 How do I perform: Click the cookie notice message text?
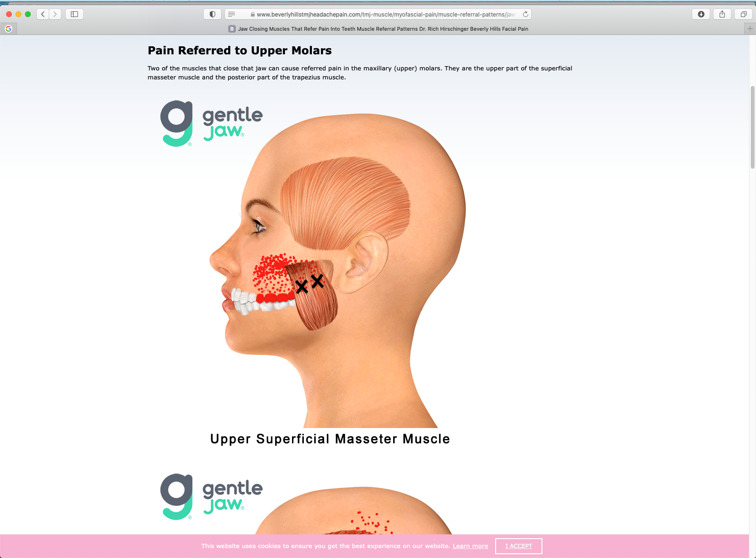[326, 546]
